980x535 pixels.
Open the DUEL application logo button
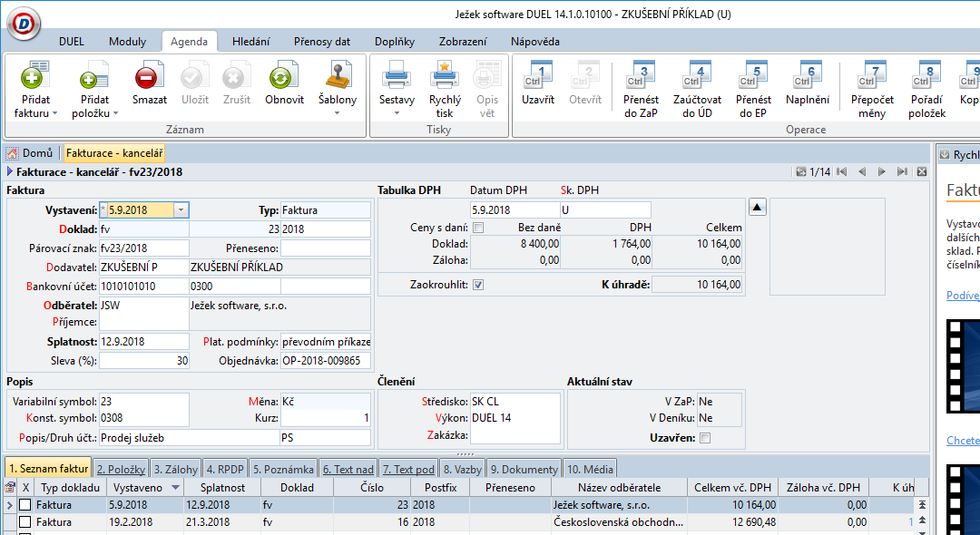coord(24,24)
